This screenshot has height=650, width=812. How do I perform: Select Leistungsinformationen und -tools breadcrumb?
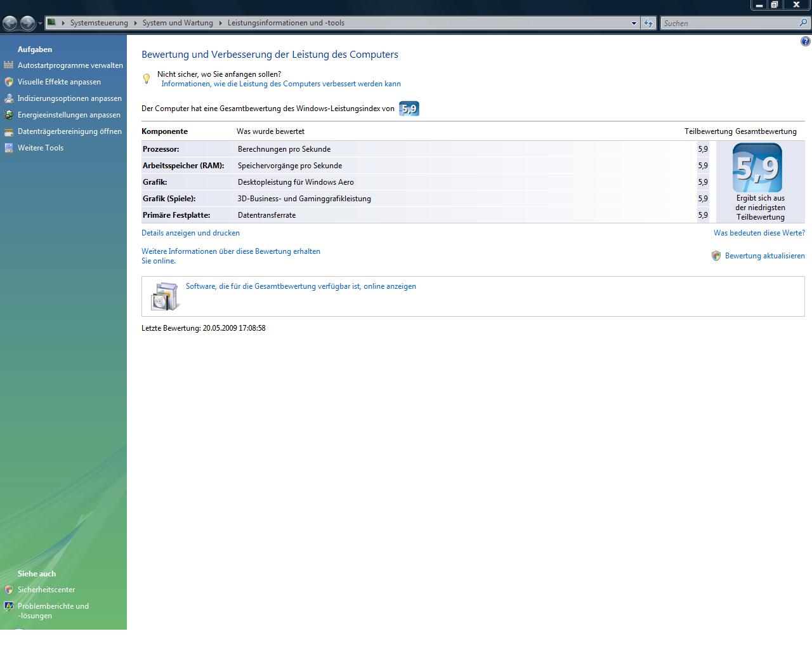[286, 23]
